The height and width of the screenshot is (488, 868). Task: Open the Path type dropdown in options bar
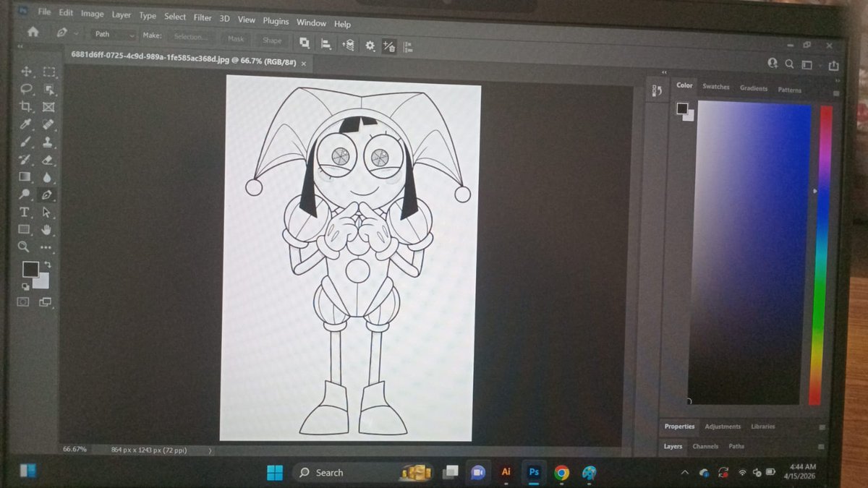point(112,34)
